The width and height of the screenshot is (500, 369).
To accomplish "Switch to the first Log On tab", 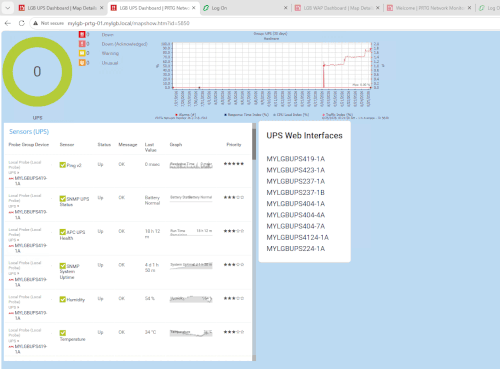I will [245, 8].
